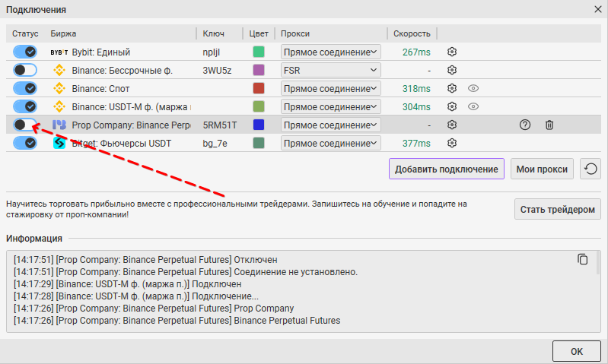Click log line Соединение не установлено

186,272
